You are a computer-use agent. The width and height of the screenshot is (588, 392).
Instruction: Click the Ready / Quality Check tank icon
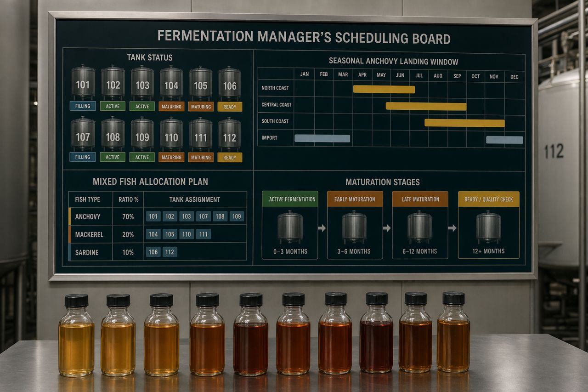point(488,227)
